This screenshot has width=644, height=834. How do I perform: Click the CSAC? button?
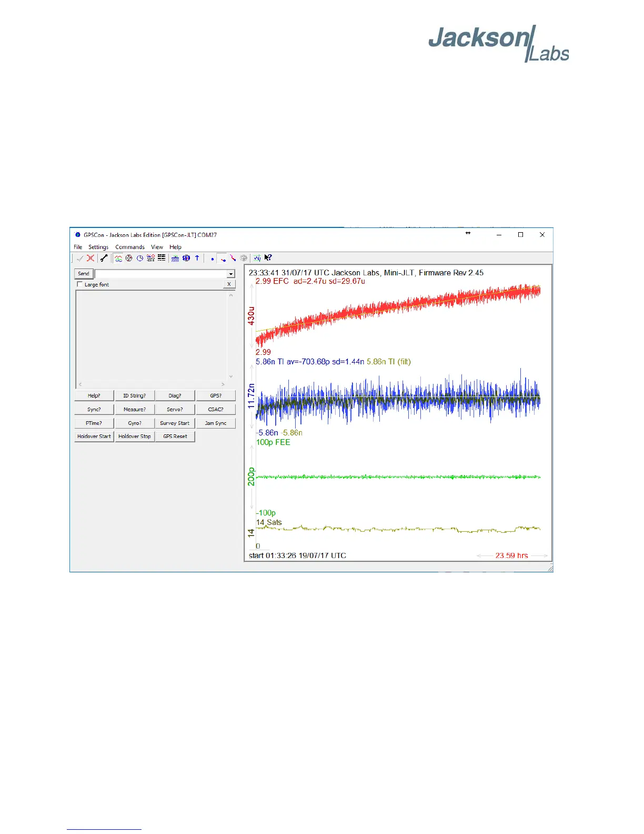click(216, 410)
